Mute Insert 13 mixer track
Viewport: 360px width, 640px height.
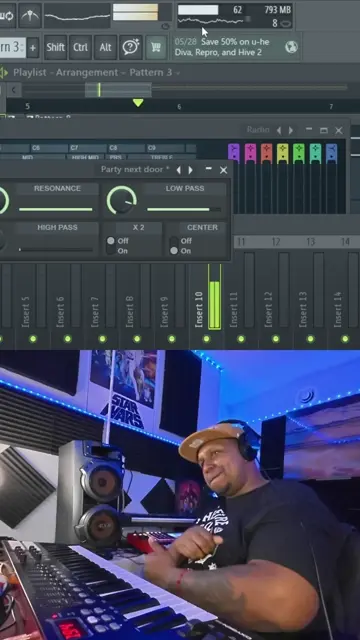(x=311, y=339)
